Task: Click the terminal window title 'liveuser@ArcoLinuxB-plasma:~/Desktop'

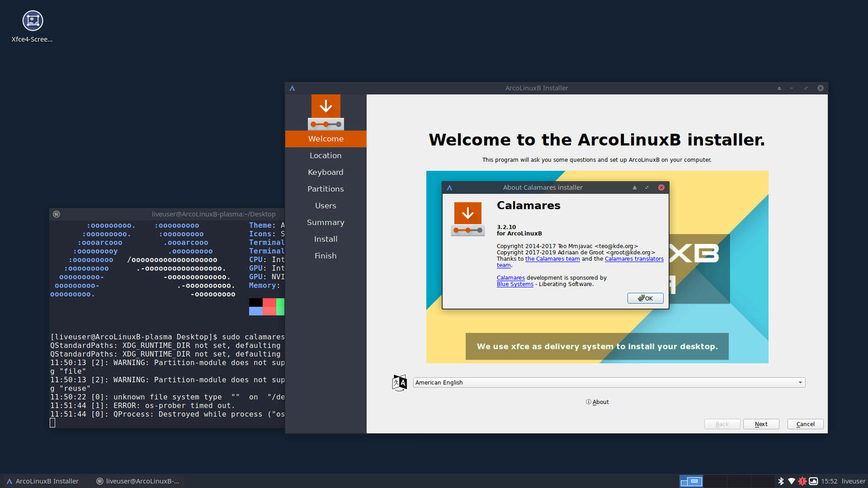Action: coord(213,214)
